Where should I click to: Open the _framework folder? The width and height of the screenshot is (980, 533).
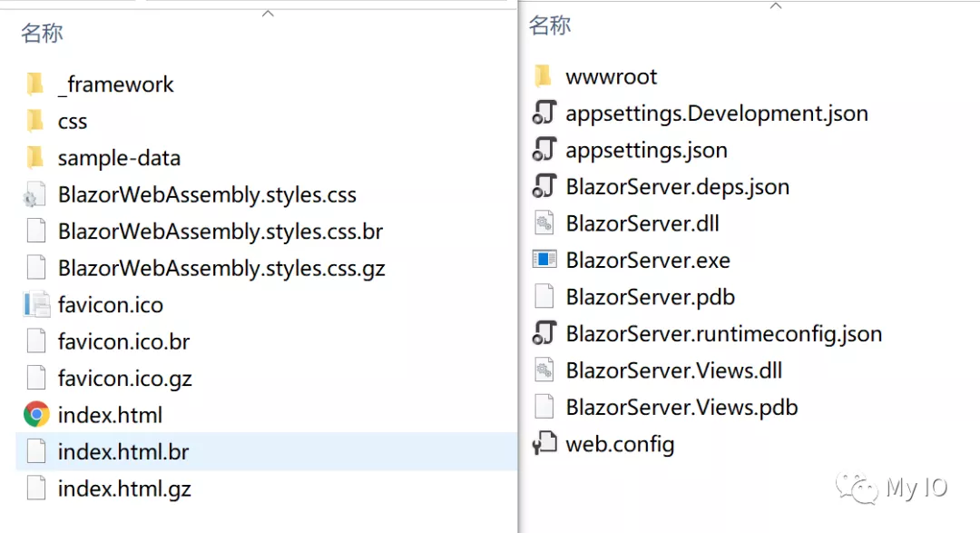point(115,84)
